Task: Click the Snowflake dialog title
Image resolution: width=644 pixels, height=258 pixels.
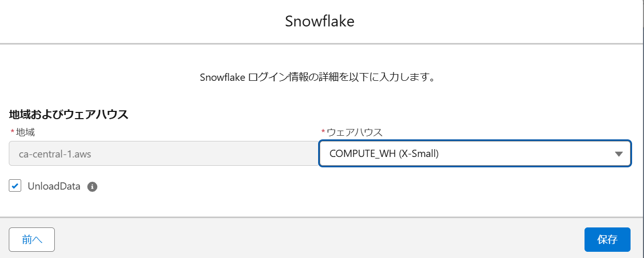Action: pyautogui.click(x=320, y=21)
